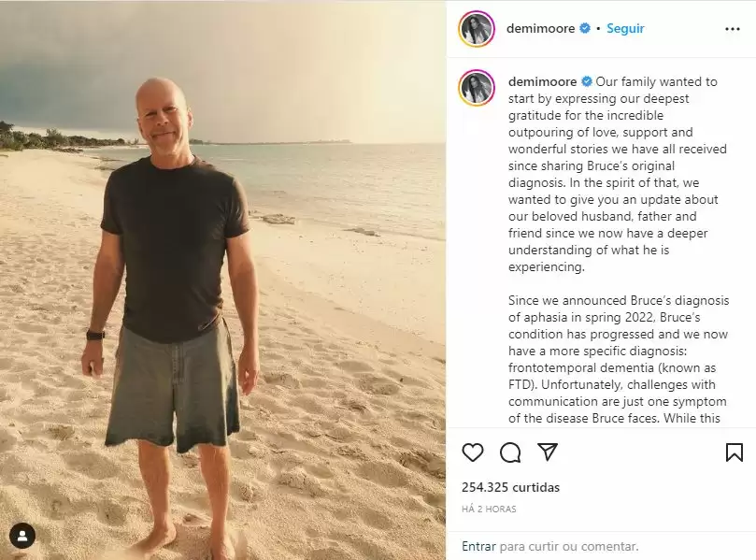Click Entrar to log in
Image resolution: width=756 pixels, height=560 pixels.
pyautogui.click(x=478, y=546)
